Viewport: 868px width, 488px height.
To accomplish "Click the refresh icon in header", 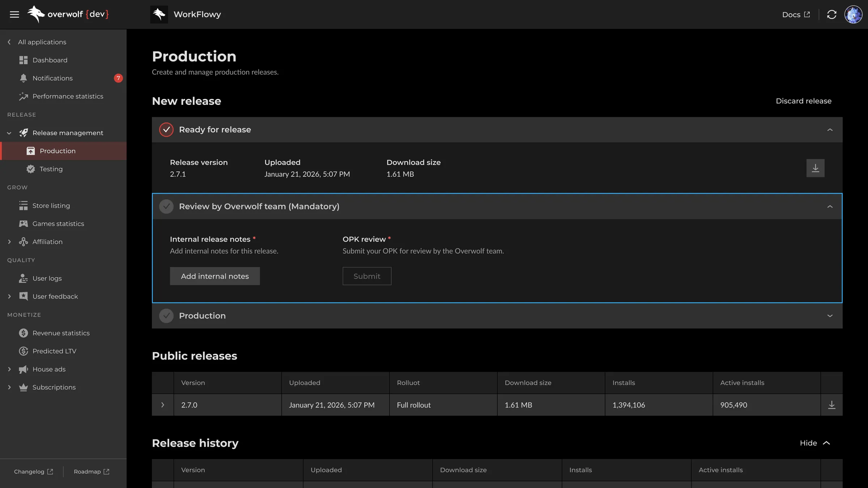I will coord(832,14).
